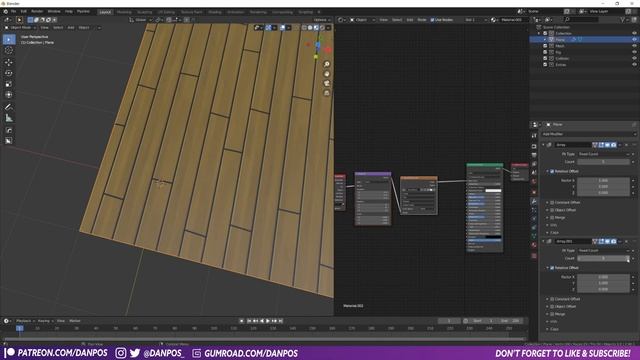Open the Edit menu
The image size is (640, 360).
point(24,11)
